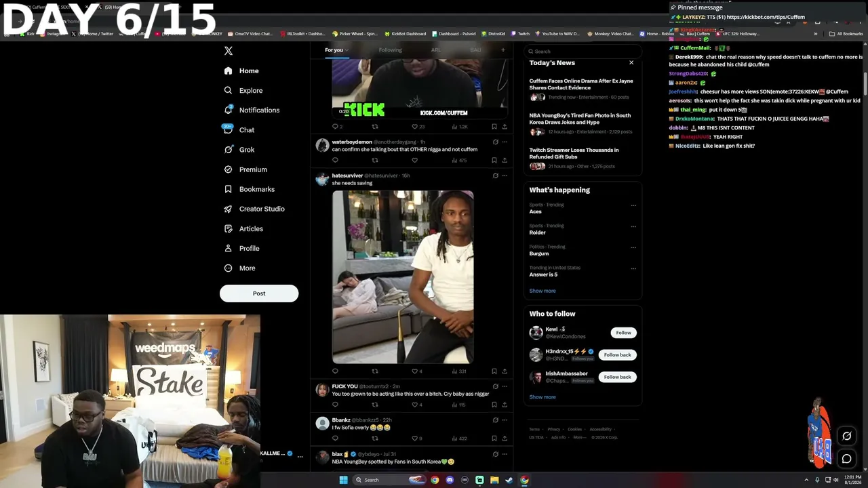Viewport: 868px width, 488px height.
Task: Show more trends under What's happening
Action: coord(542,291)
